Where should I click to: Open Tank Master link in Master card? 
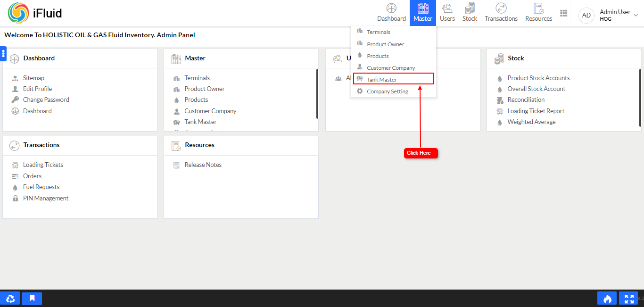pos(200,122)
